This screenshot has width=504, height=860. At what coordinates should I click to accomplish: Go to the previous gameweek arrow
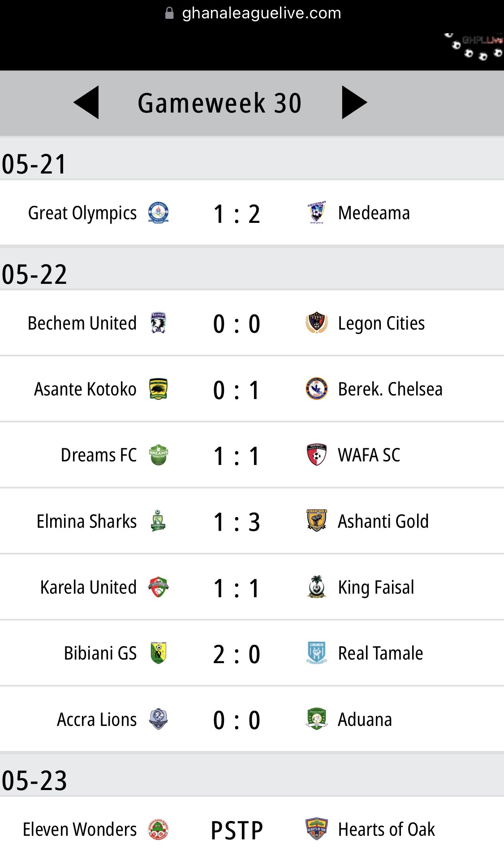click(x=86, y=103)
